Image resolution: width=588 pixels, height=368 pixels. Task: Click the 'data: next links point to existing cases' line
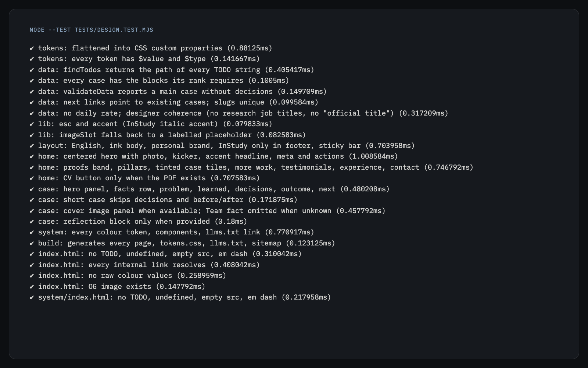pyautogui.click(x=174, y=102)
